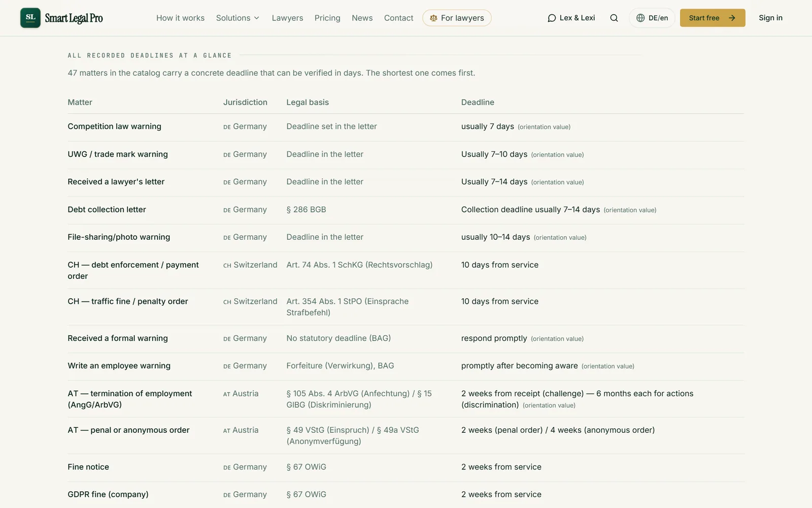Open the Contact menu item
The height and width of the screenshot is (508, 812).
click(x=398, y=18)
